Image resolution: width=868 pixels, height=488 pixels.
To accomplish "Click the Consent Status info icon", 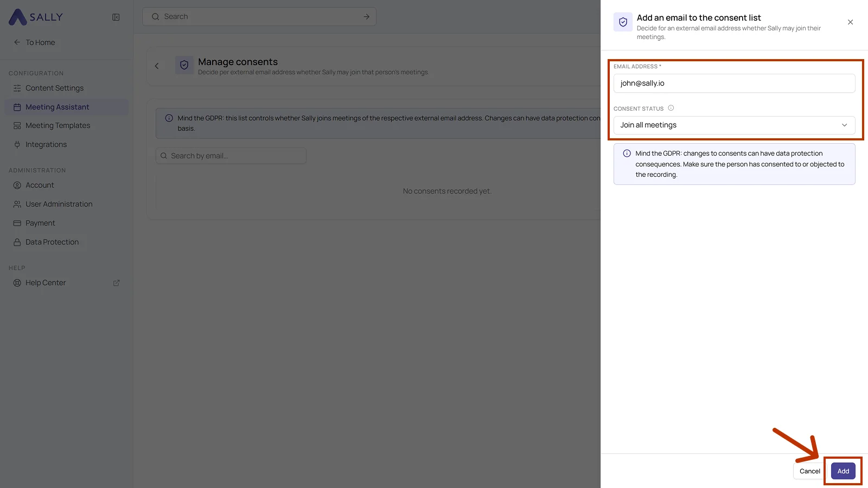I will pyautogui.click(x=671, y=108).
